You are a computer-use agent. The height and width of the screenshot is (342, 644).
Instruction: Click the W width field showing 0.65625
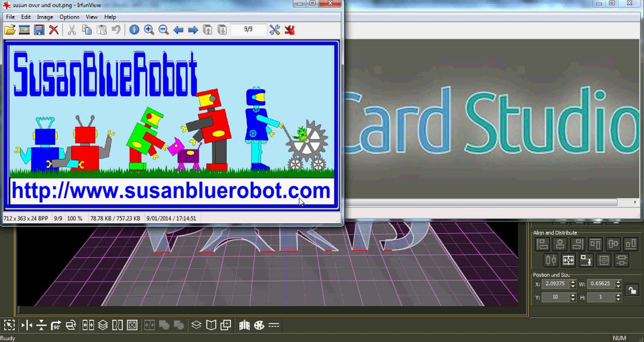(601, 284)
